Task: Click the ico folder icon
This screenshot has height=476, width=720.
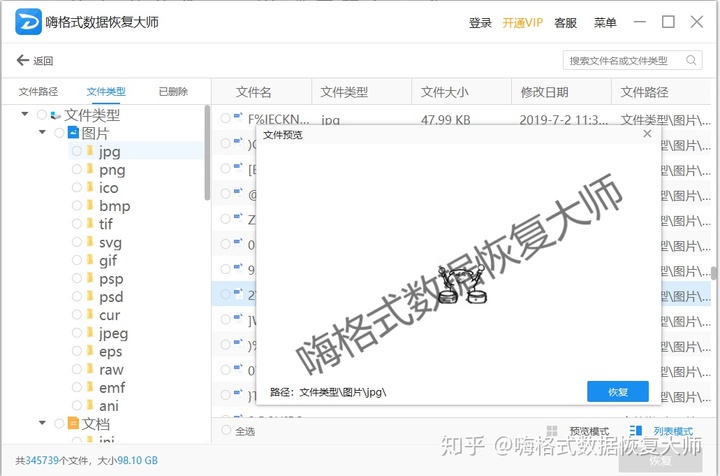Action: pyautogui.click(x=90, y=187)
